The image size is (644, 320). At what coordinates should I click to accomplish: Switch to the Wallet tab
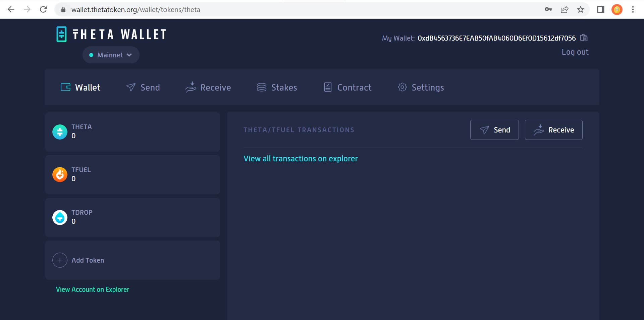point(80,88)
